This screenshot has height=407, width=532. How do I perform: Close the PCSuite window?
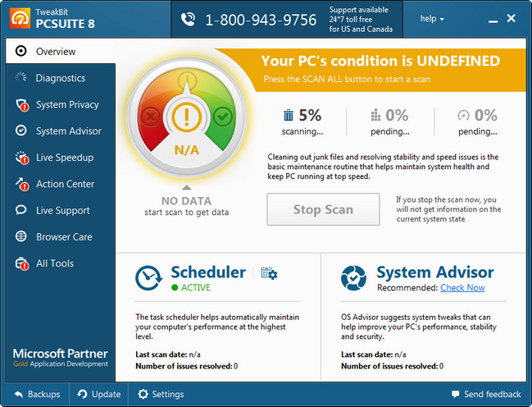pyautogui.click(x=512, y=18)
